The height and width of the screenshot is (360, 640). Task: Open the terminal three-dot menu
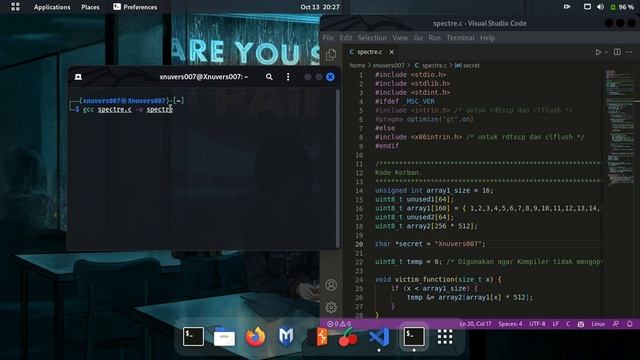(x=288, y=77)
